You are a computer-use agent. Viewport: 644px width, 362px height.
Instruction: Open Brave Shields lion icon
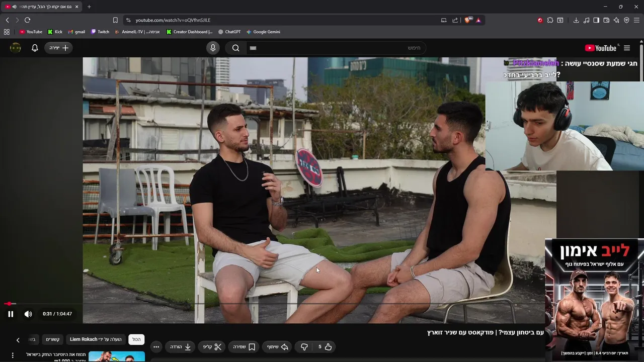[x=468, y=20]
